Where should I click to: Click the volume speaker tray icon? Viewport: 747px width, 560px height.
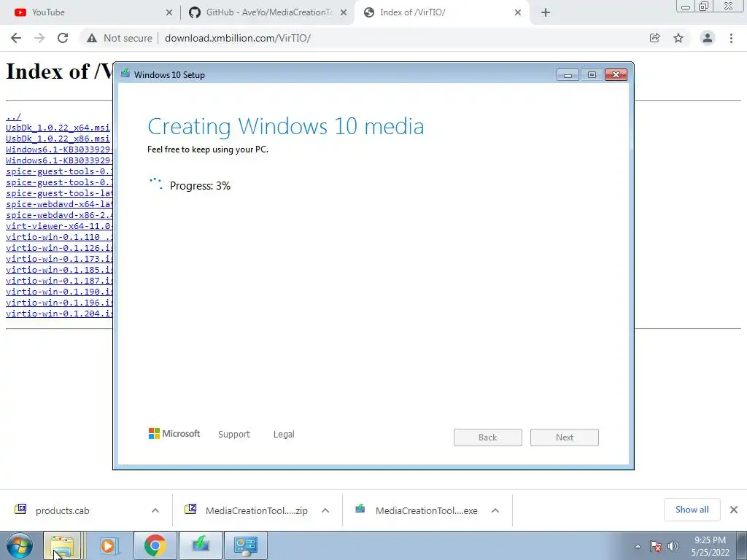pos(673,546)
